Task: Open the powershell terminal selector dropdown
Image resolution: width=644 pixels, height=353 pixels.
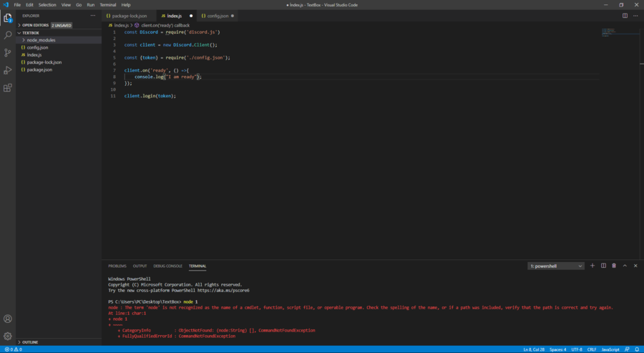Action: 556,266
